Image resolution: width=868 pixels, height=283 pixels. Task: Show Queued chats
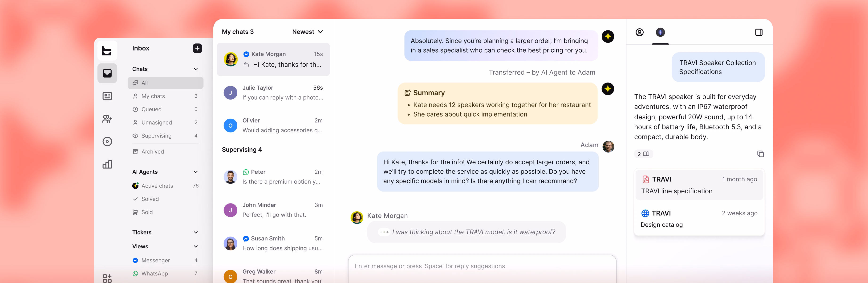166,109
